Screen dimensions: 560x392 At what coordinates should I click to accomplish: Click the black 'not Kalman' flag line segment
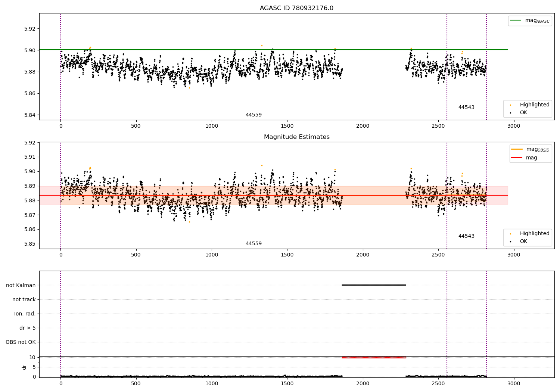374,285
